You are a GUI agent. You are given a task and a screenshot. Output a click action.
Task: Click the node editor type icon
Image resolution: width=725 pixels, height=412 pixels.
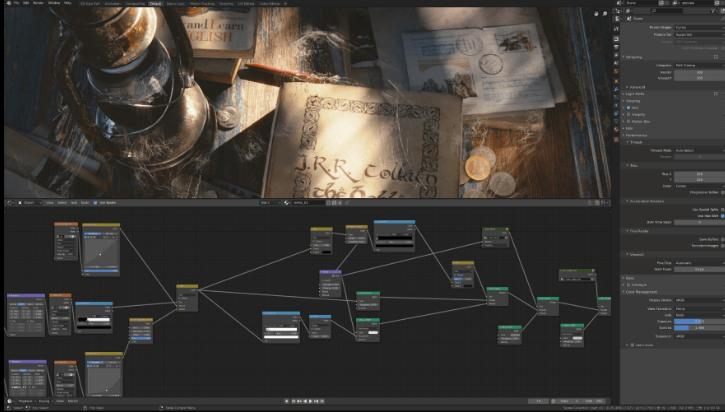tap(10, 203)
